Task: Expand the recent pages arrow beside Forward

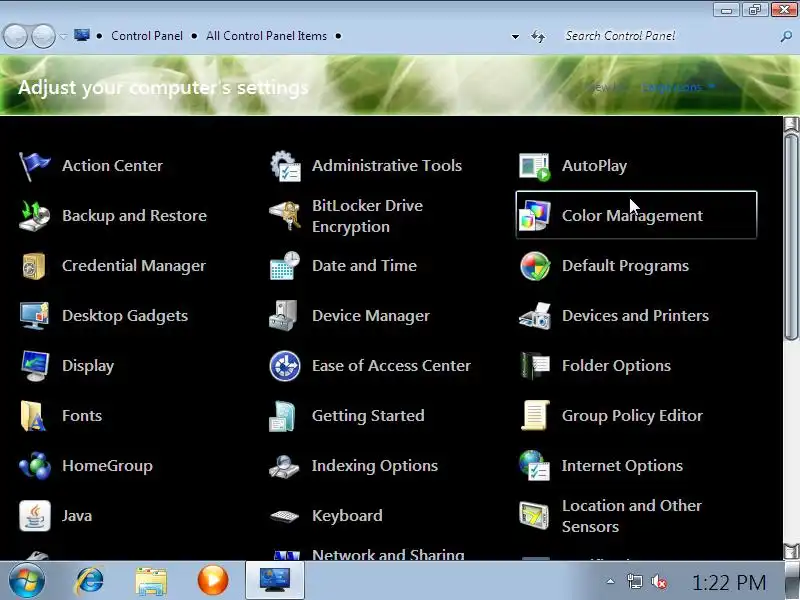Action: pos(63,36)
